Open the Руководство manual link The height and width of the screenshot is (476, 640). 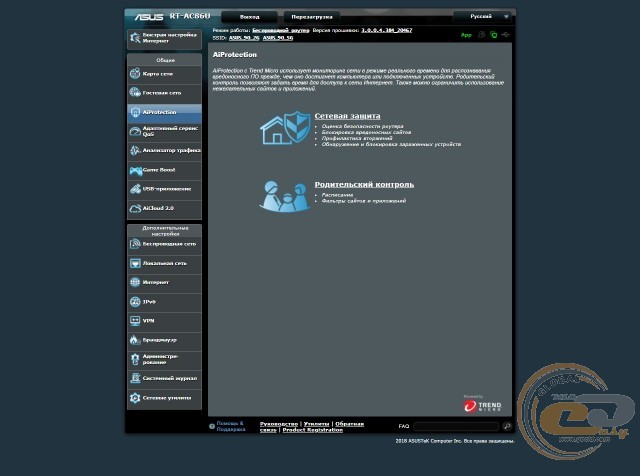click(x=279, y=424)
